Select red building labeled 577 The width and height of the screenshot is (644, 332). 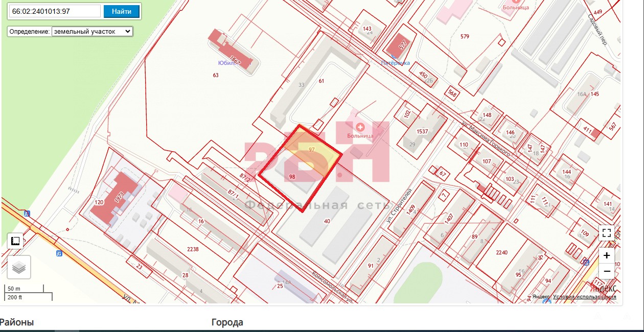click(402, 46)
